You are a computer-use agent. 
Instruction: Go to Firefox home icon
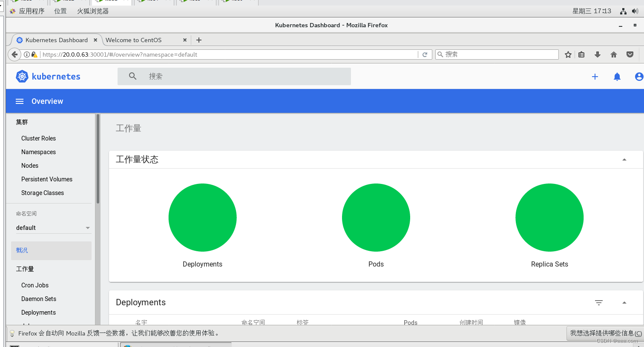tap(613, 54)
